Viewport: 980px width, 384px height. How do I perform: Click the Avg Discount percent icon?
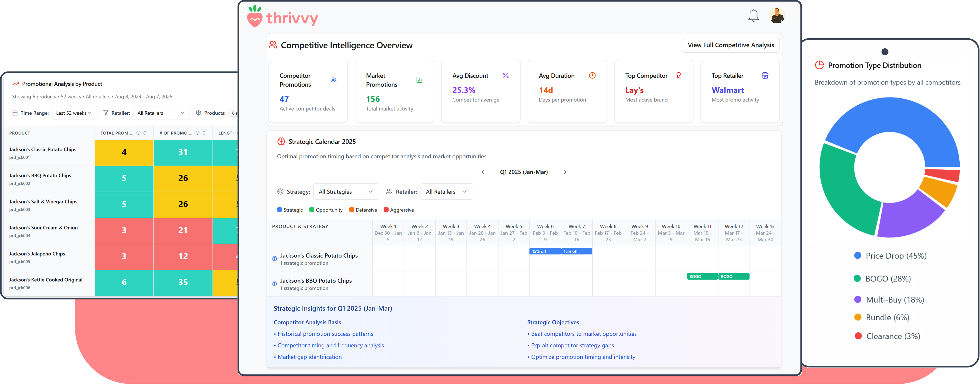(506, 75)
